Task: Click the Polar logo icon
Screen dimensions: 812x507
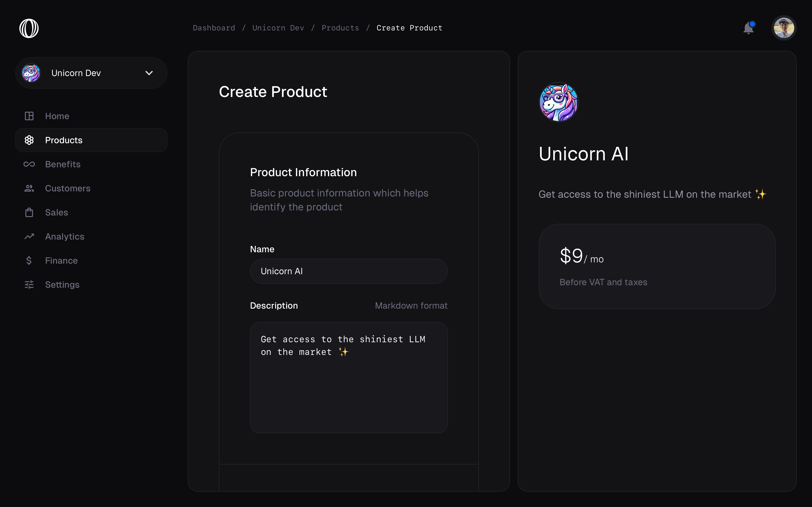Action: (29, 28)
